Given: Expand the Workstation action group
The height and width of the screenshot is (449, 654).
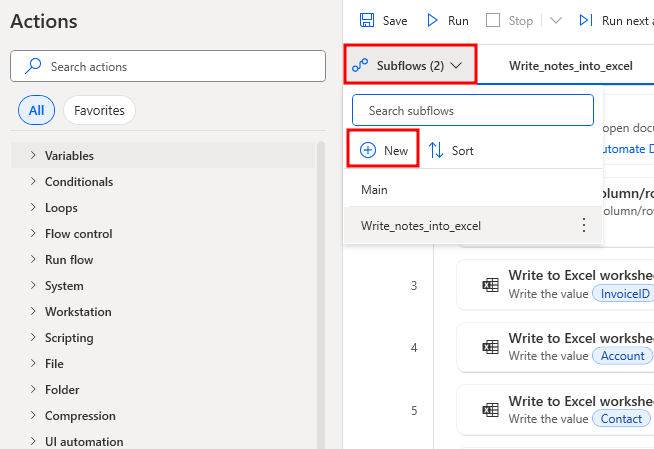Looking at the screenshot, I should point(33,311).
